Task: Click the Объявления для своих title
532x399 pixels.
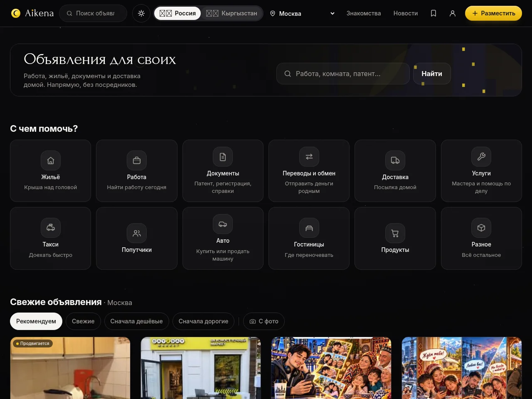Action: pyautogui.click(x=100, y=59)
